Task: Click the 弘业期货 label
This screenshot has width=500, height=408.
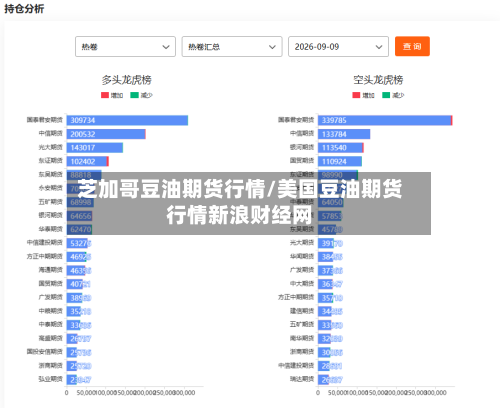Action: (51, 379)
